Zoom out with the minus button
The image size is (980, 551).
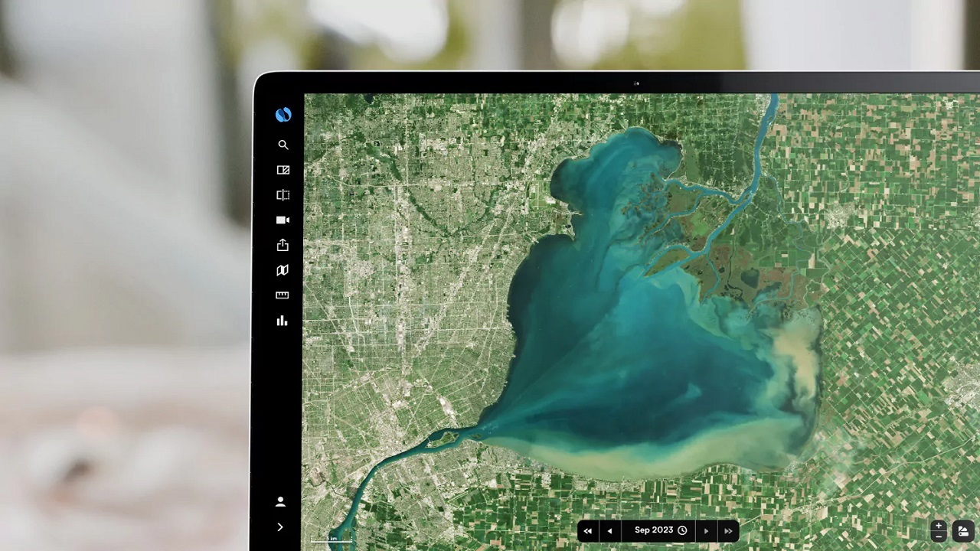(939, 538)
